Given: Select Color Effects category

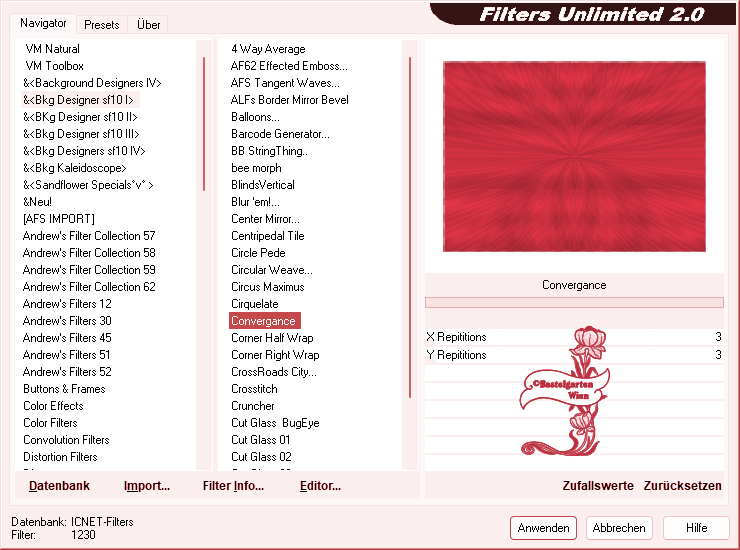Looking at the screenshot, I should (53, 406).
